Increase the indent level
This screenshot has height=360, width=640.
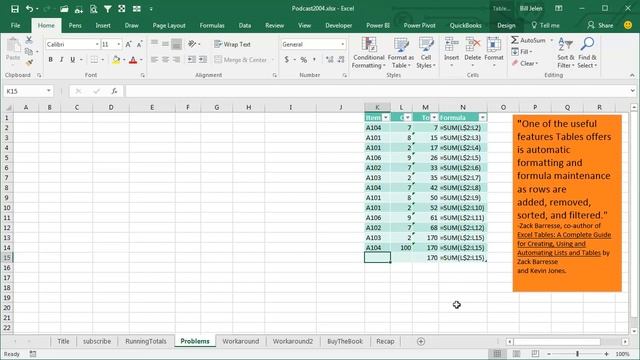click(202, 60)
